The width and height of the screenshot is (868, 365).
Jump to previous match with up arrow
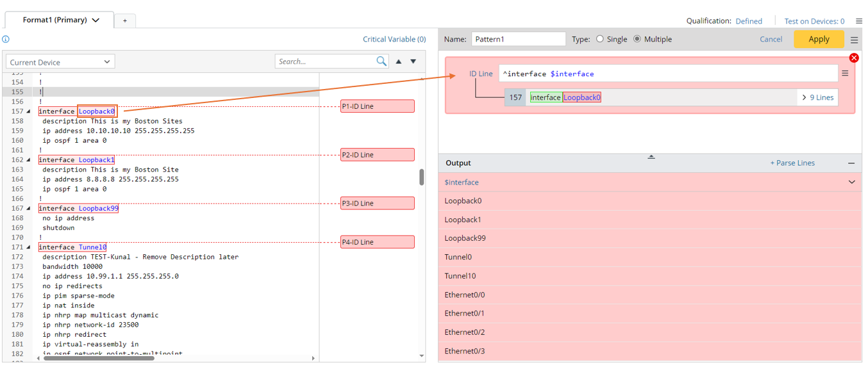pyautogui.click(x=399, y=61)
